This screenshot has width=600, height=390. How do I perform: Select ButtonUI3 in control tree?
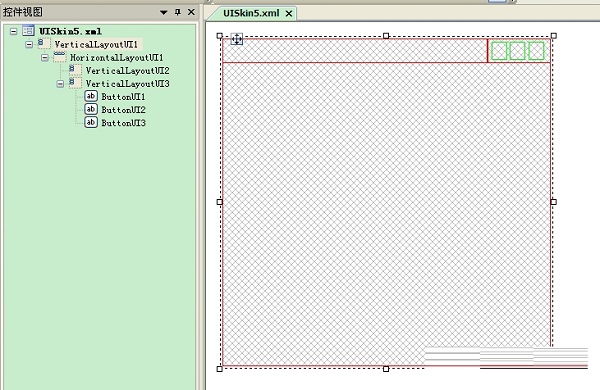coord(123,123)
